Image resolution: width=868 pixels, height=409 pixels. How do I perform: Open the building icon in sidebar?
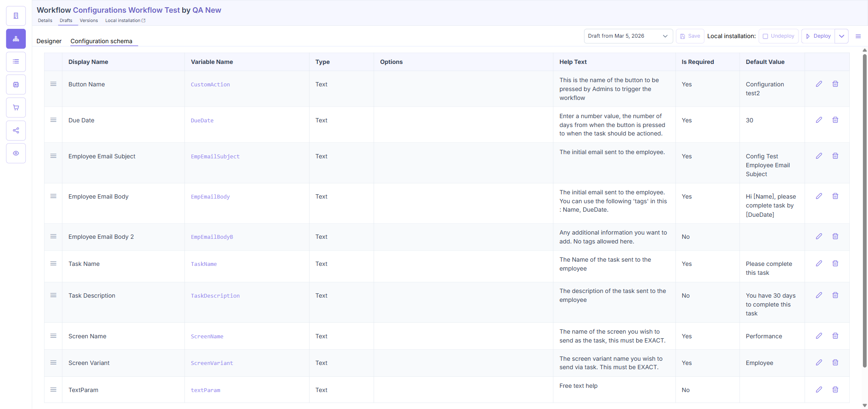pyautogui.click(x=16, y=16)
